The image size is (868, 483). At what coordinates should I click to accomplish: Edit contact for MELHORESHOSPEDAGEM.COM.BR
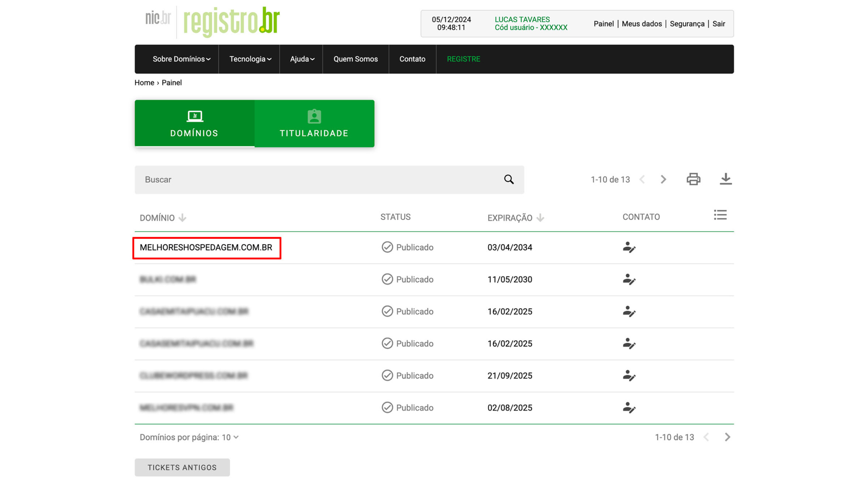[629, 248]
